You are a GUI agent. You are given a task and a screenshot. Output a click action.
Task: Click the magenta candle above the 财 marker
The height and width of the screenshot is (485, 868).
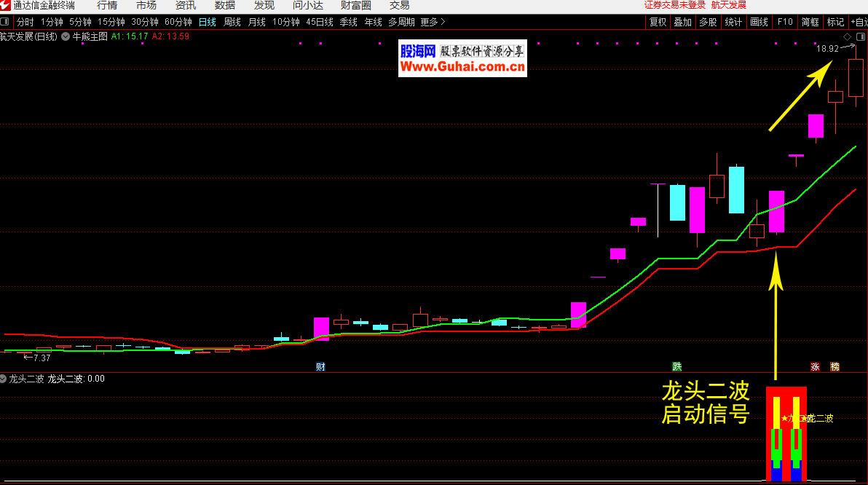[321, 328]
